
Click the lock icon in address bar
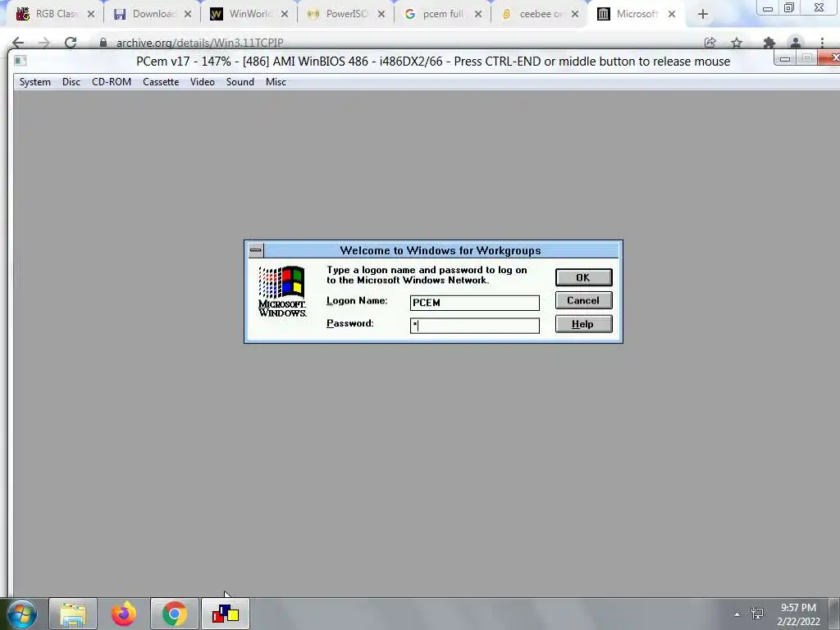(103, 43)
